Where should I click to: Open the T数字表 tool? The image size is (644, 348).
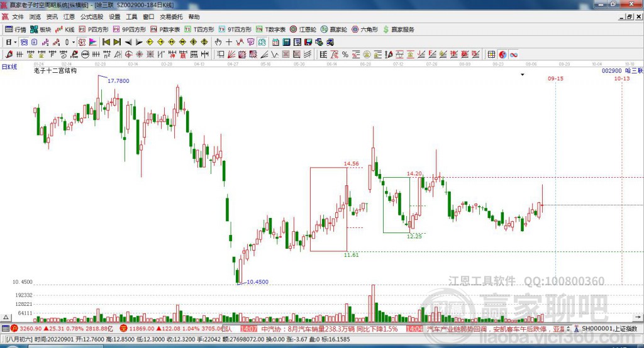point(270,30)
